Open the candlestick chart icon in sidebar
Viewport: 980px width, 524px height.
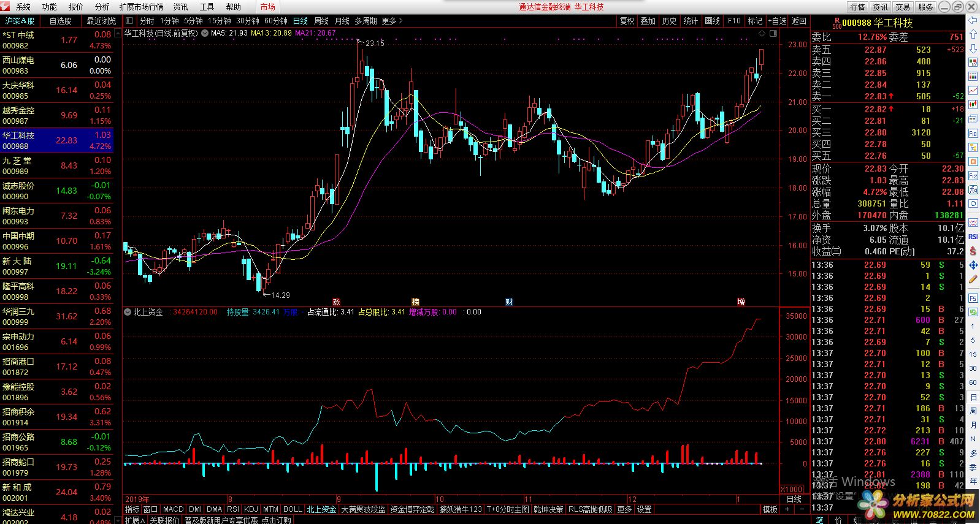pos(973,105)
